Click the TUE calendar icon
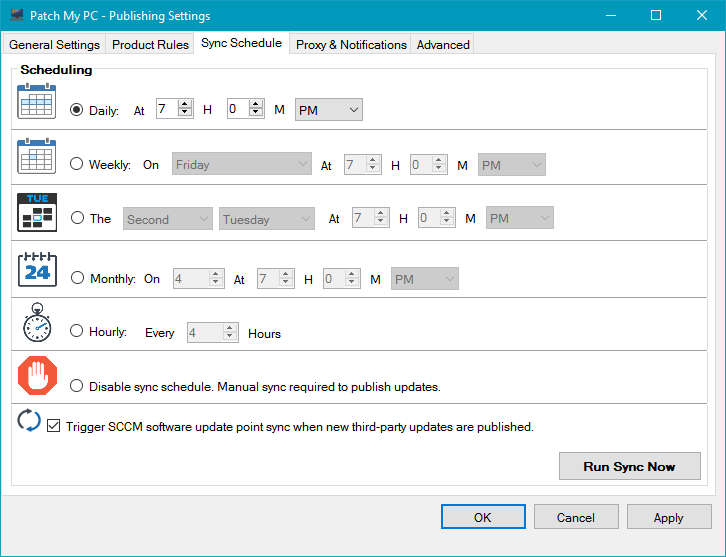The width and height of the screenshot is (726, 557). click(x=37, y=212)
